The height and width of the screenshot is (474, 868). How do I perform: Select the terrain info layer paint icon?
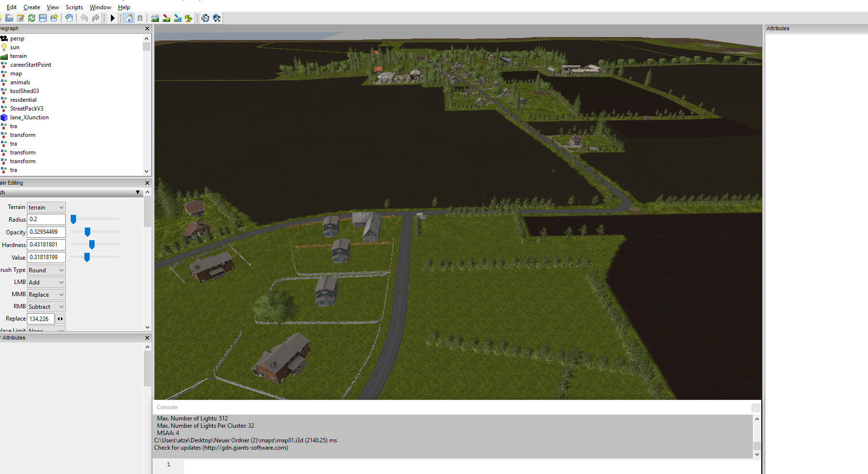click(x=178, y=18)
